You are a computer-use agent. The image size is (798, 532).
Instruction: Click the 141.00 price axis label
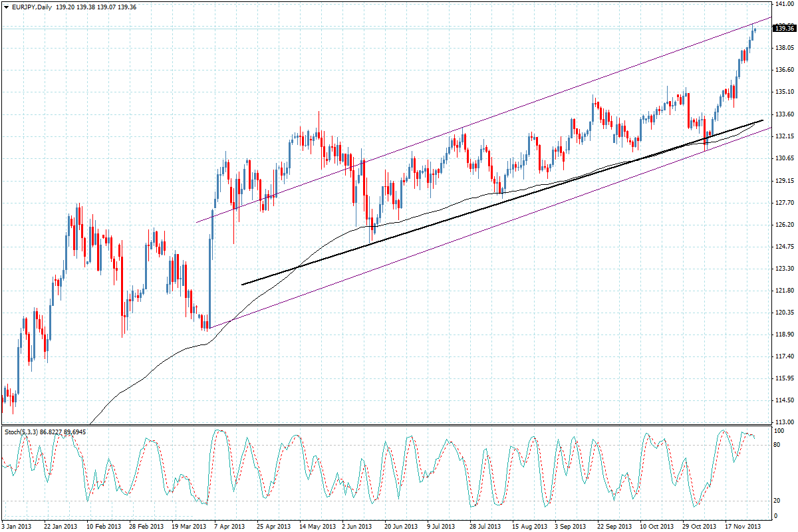785,4
